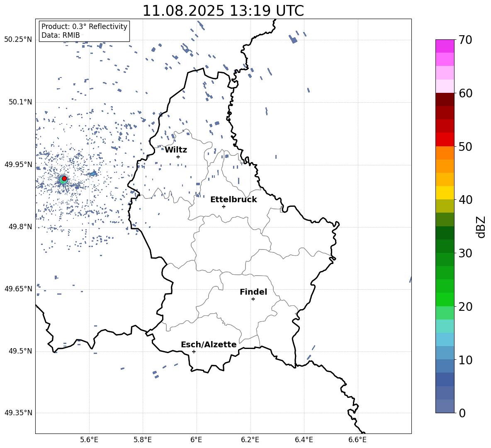491x448 pixels.
Task: Click the latitude label 49.95°N
Action: coord(18,165)
